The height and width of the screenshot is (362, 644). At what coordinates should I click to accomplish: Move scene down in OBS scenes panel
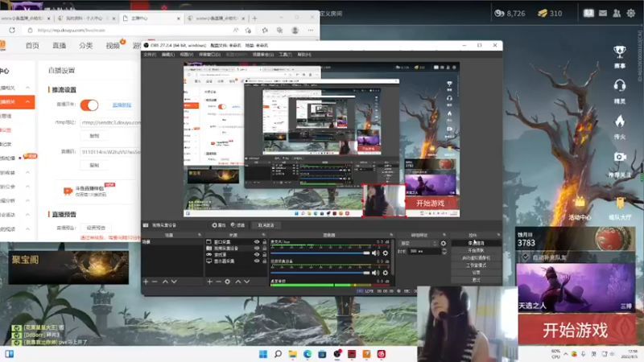(174, 282)
